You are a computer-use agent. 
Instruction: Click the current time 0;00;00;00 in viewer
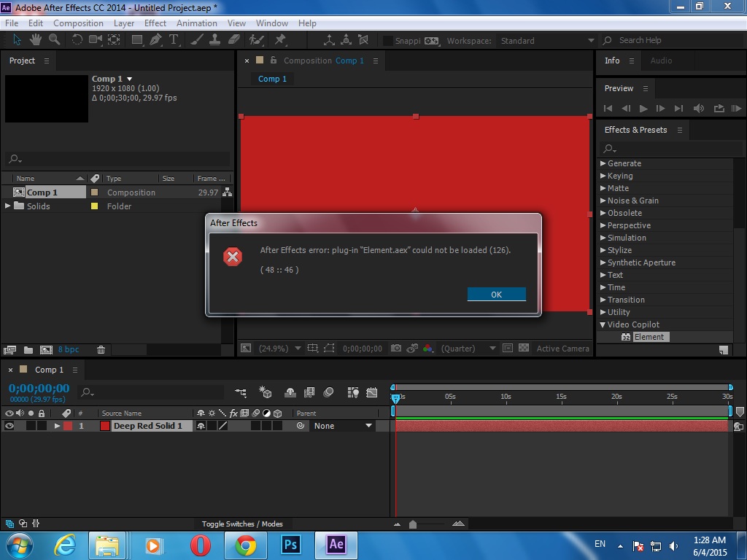(x=362, y=349)
